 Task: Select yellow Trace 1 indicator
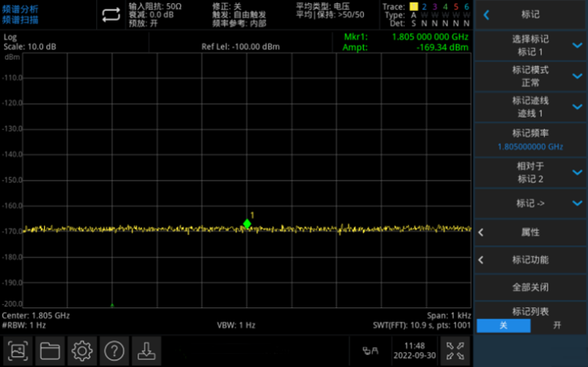click(x=414, y=7)
